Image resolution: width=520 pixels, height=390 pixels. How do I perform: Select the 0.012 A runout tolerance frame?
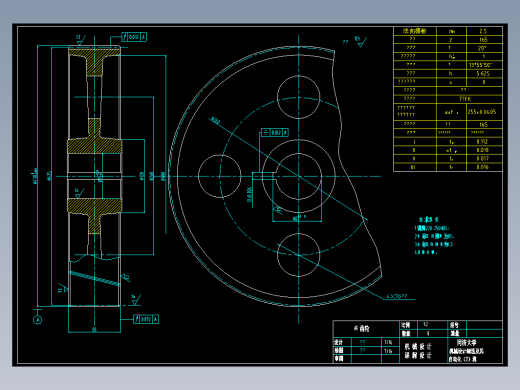(x=146, y=319)
